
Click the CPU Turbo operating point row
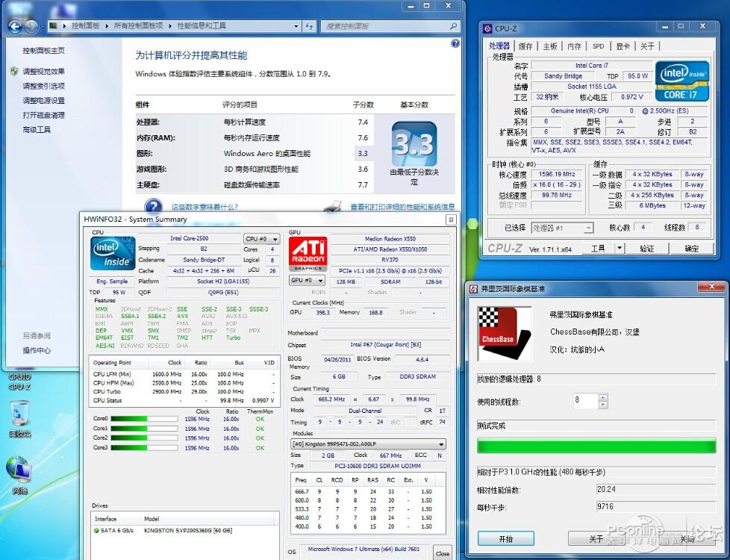tap(183, 391)
